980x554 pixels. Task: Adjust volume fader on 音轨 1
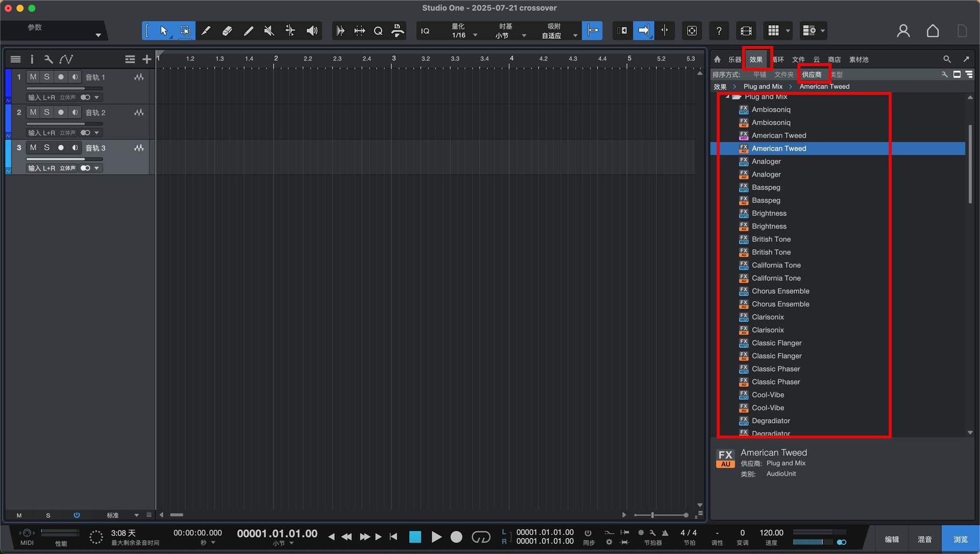click(65, 88)
